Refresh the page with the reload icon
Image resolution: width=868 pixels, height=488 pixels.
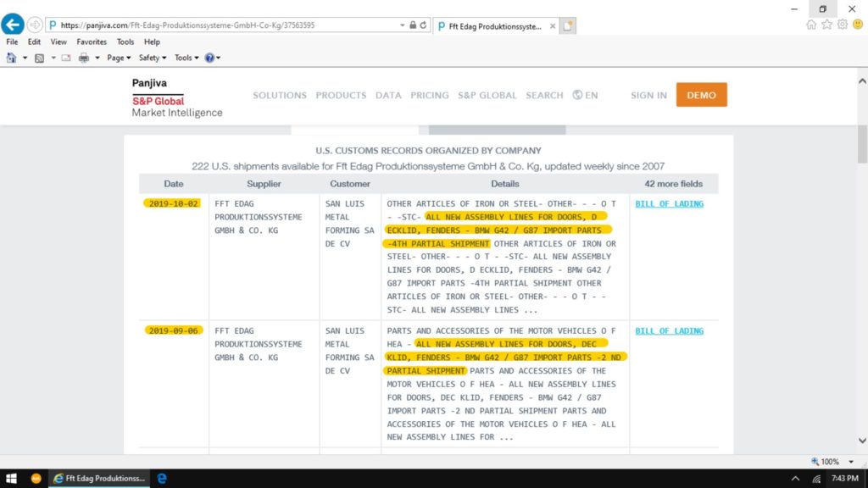(x=424, y=25)
